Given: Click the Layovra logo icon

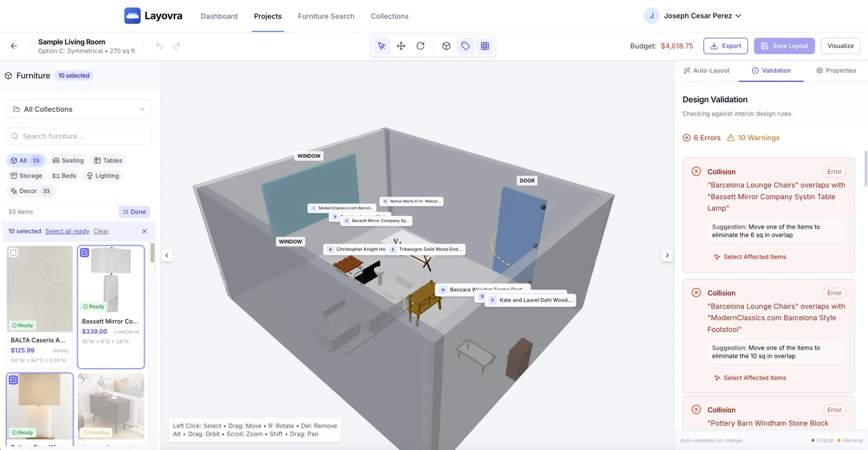Looking at the screenshot, I should pyautogui.click(x=132, y=16).
